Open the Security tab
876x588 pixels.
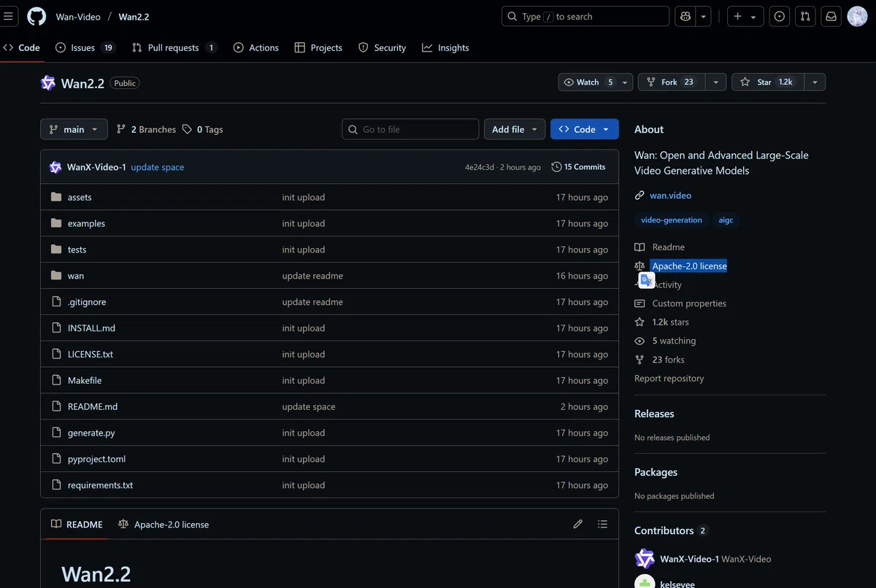tap(383, 47)
